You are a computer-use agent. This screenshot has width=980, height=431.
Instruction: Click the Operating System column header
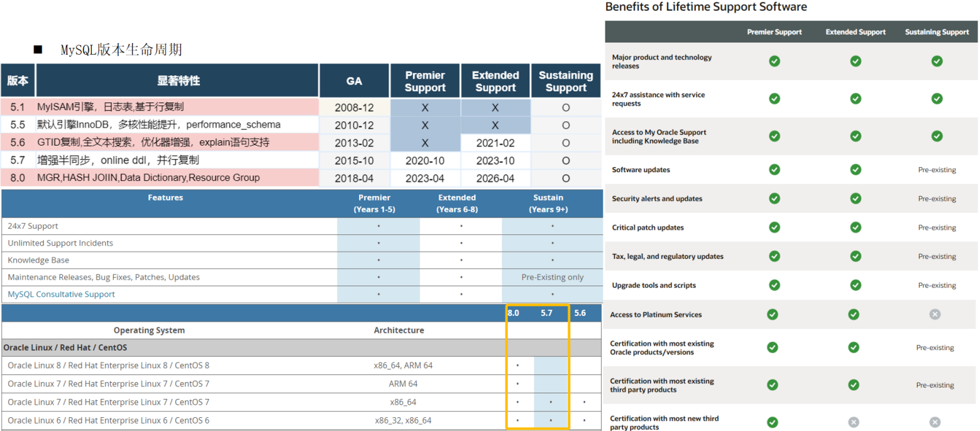point(149,330)
